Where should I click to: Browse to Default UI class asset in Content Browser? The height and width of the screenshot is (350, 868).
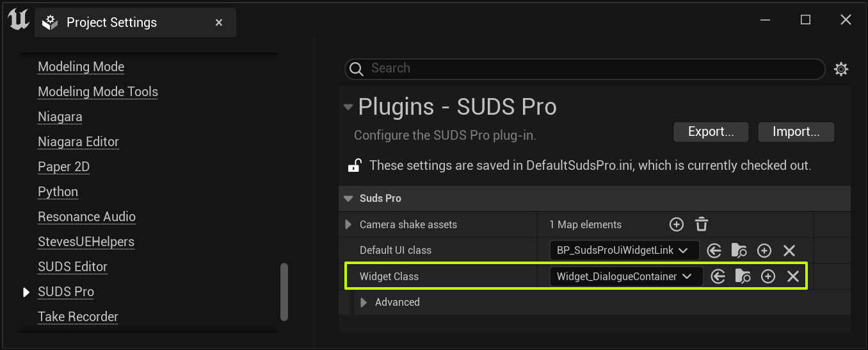[x=739, y=251]
